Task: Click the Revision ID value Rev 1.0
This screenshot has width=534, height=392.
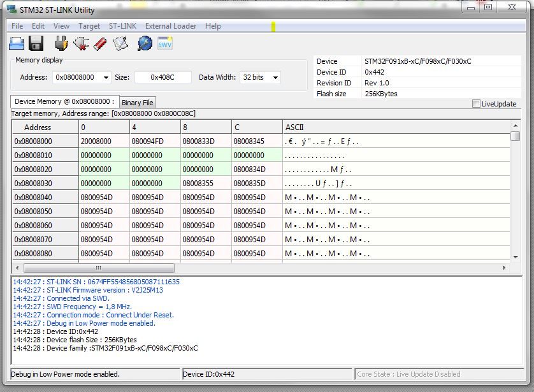Action: coord(377,83)
